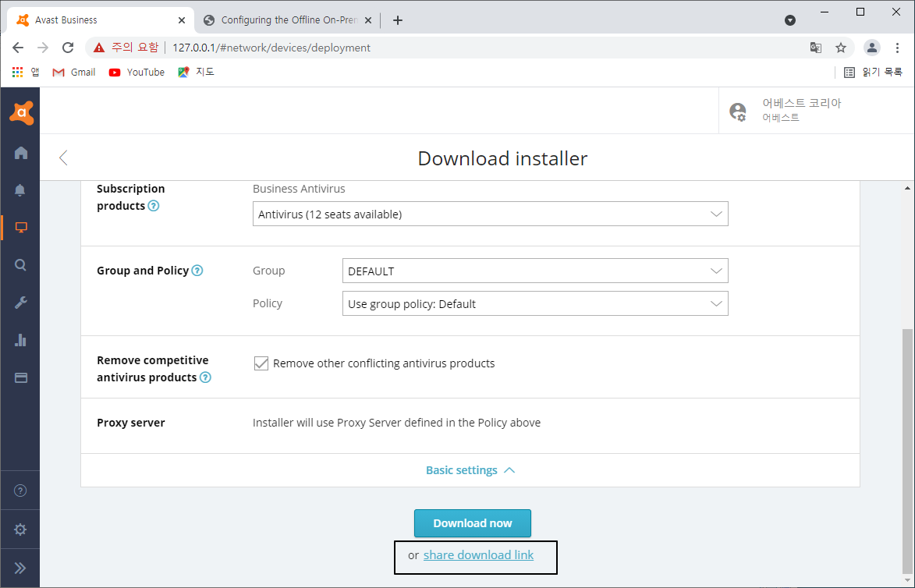Click browser back arrow
Viewport: 915px width, 588px height.
coord(18,48)
